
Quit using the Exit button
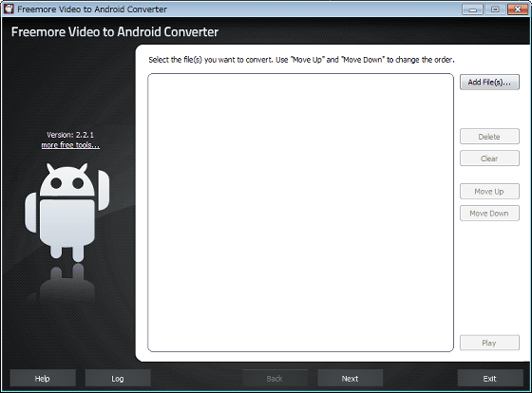click(490, 378)
